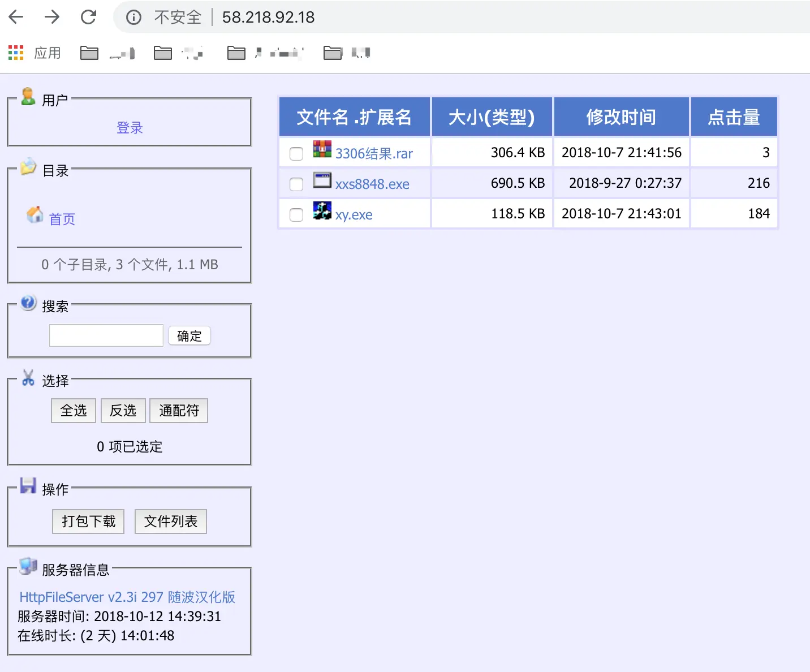Sort by 修改时间 column header
Viewport: 810px width, 672px height.
point(621,117)
